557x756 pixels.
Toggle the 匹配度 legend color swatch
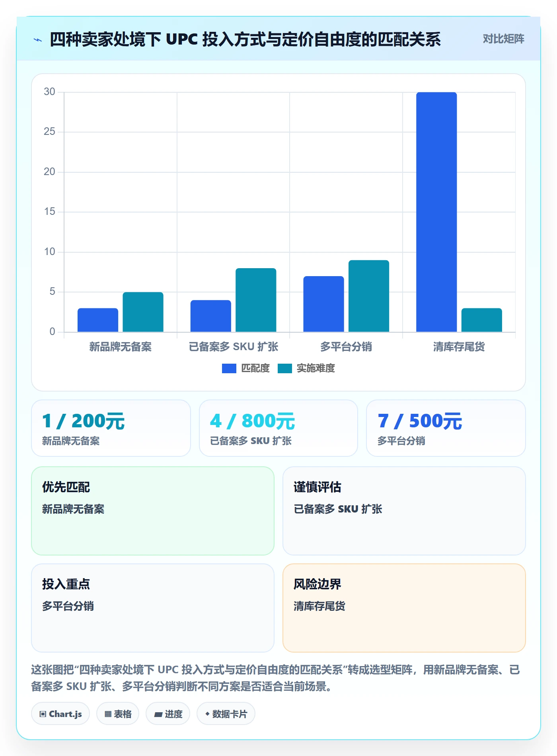point(229,368)
